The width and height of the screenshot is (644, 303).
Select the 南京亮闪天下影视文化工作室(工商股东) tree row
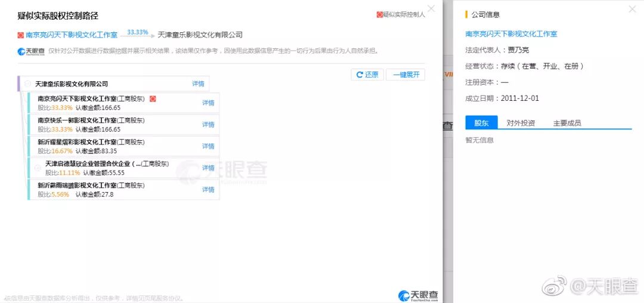click(123, 103)
